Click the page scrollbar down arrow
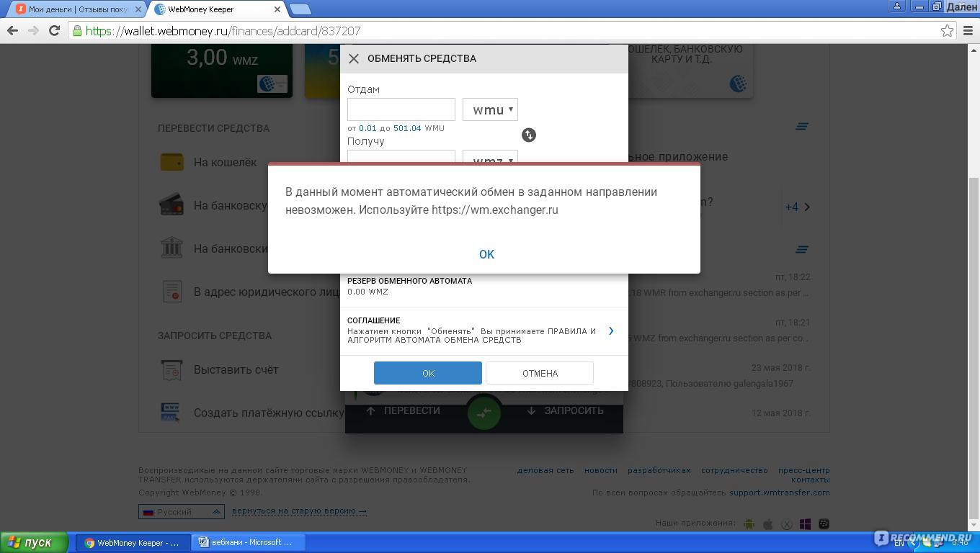The width and height of the screenshot is (980, 553). [974, 525]
